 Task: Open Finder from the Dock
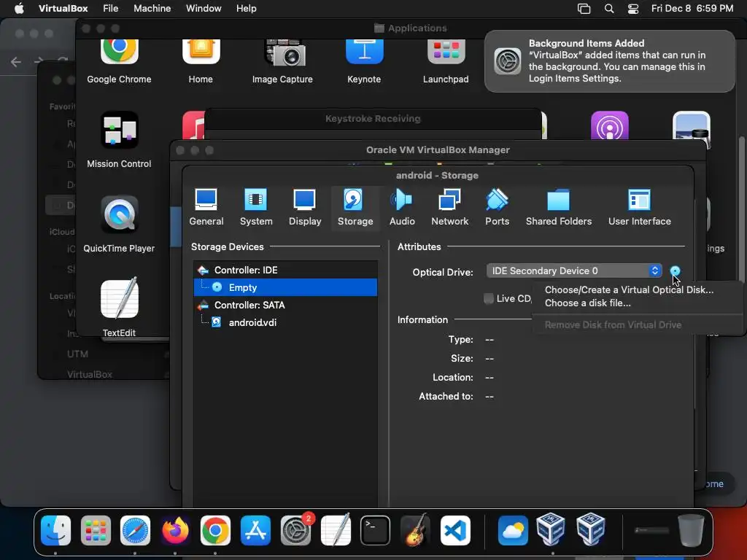pos(55,531)
